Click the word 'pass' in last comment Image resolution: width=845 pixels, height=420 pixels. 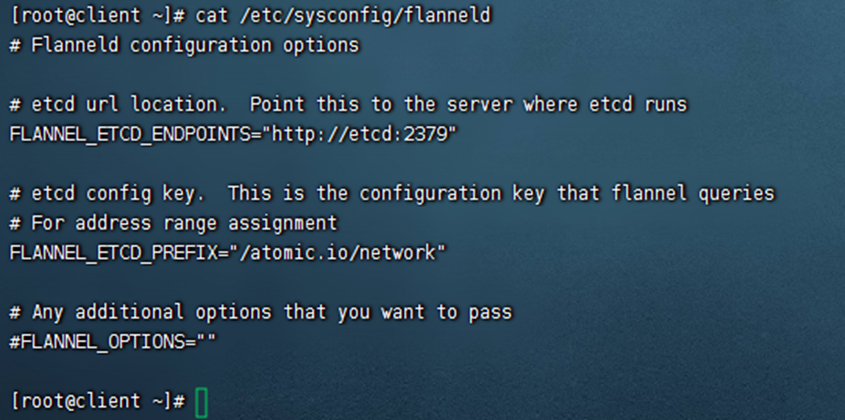point(490,313)
